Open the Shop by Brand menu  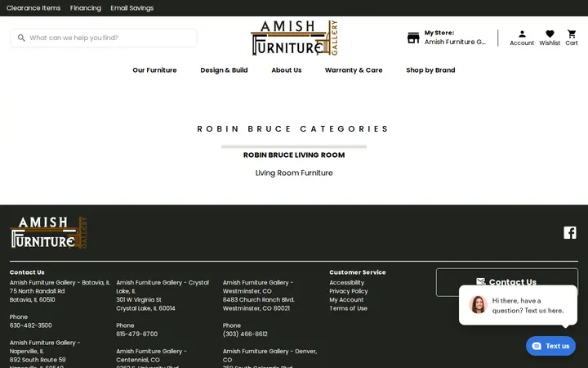430,70
